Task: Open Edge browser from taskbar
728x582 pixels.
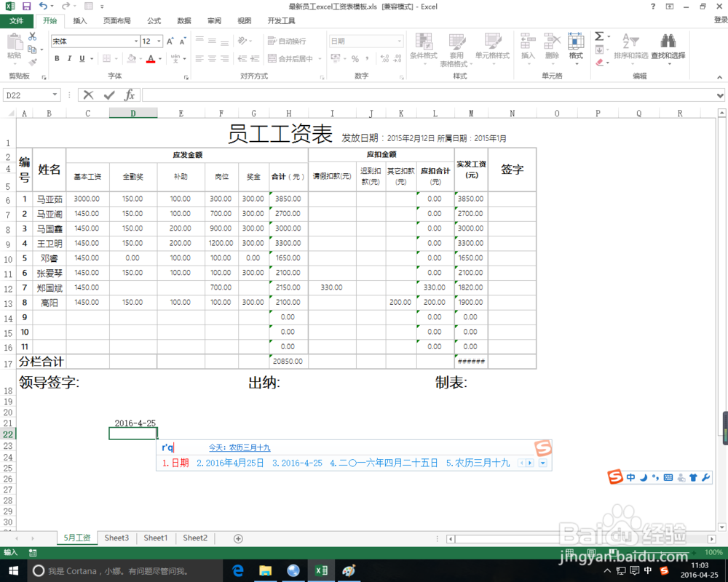Action: [x=238, y=570]
